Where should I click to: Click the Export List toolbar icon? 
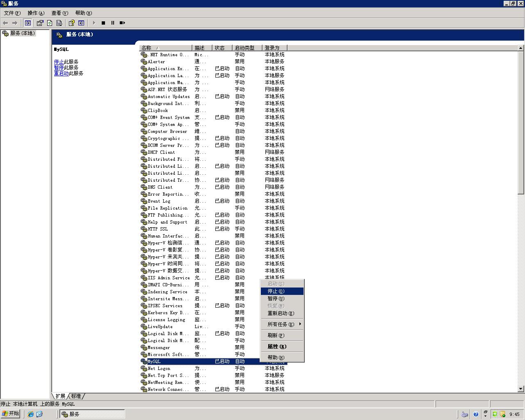pyautogui.click(x=59, y=23)
